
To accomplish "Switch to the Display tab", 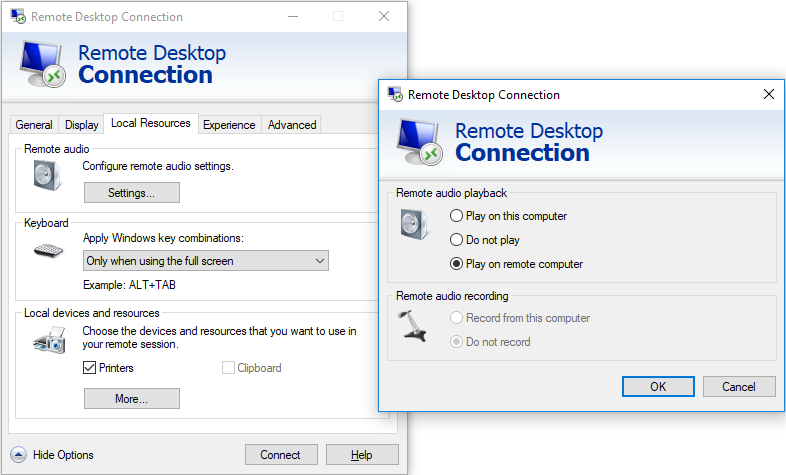I will [82, 125].
